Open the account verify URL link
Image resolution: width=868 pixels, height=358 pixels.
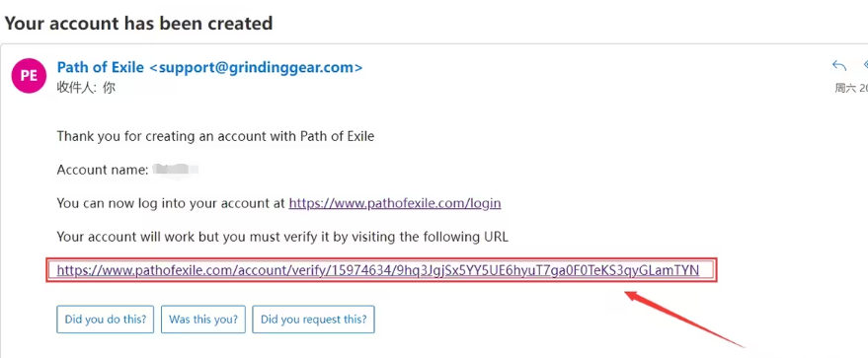click(378, 270)
